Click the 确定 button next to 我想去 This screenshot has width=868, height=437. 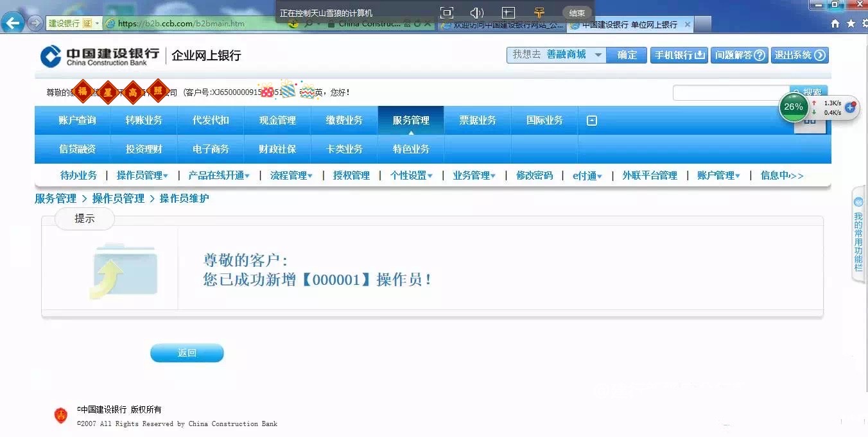pos(627,55)
